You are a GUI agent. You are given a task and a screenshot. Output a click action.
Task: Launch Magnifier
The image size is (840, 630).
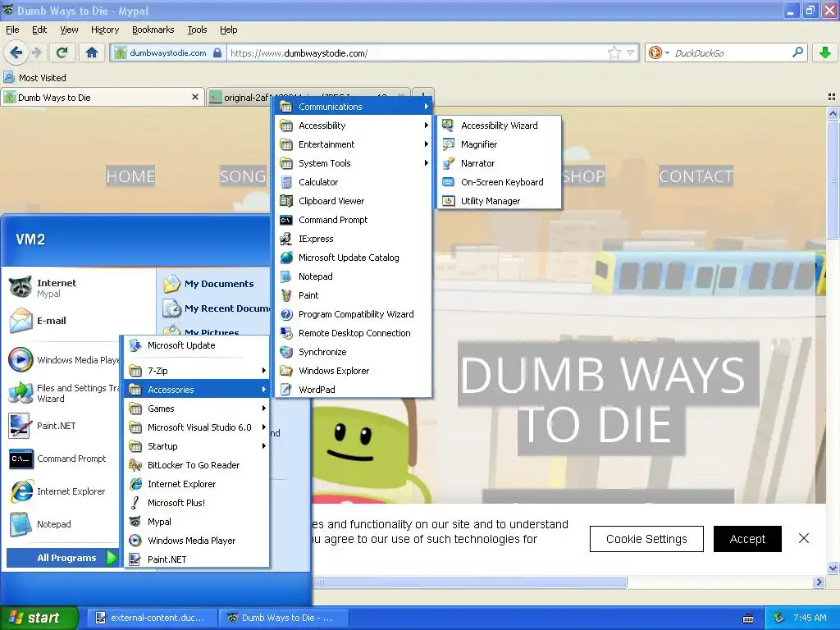[500, 144]
